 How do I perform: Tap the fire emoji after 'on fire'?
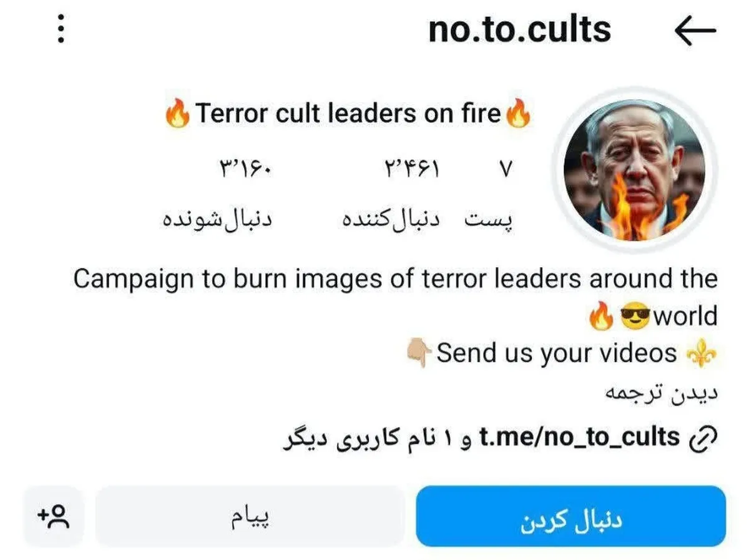(517, 114)
